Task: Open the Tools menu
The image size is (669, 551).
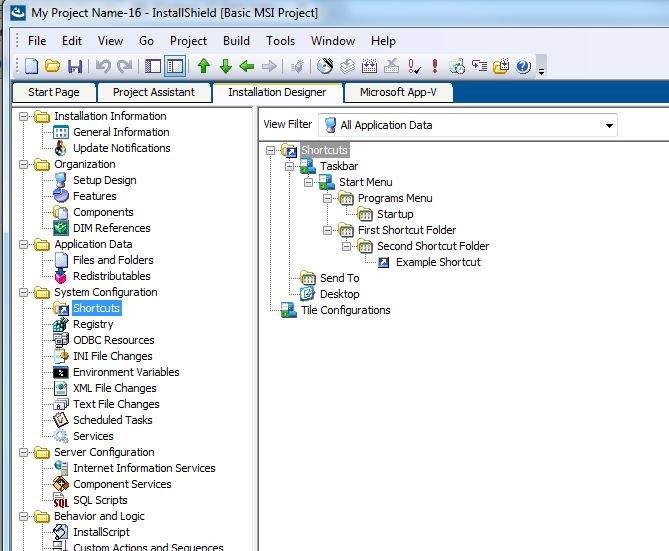Action: click(x=280, y=41)
